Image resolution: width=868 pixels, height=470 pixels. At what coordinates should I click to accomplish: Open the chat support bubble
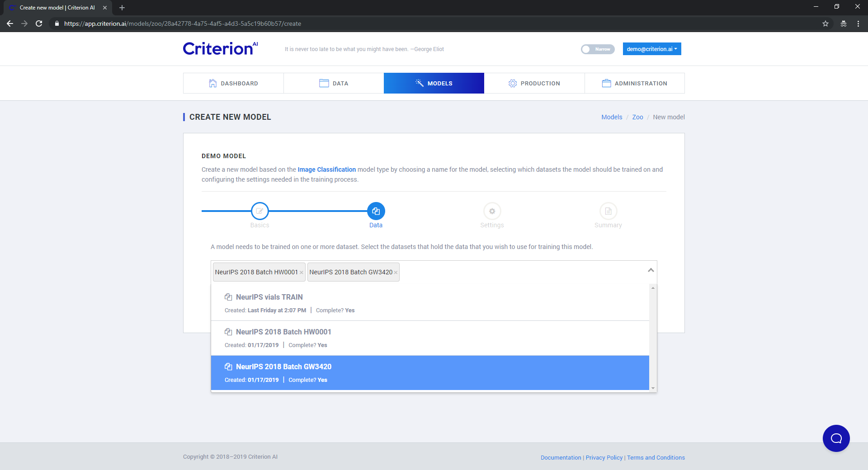click(x=836, y=438)
